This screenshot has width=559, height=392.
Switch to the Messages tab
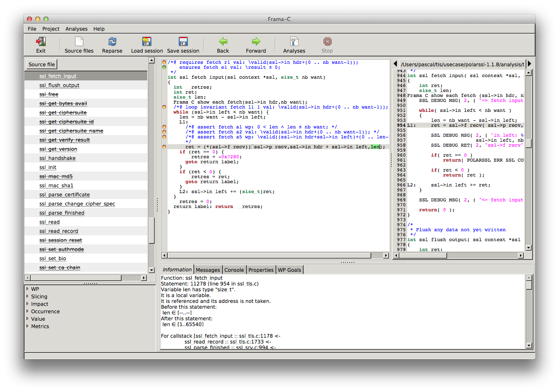[x=208, y=270]
